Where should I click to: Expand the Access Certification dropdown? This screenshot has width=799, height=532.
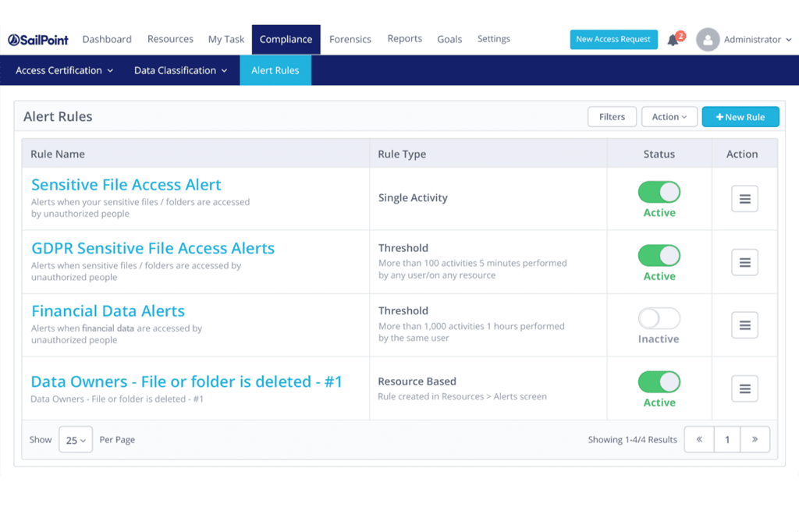click(64, 70)
